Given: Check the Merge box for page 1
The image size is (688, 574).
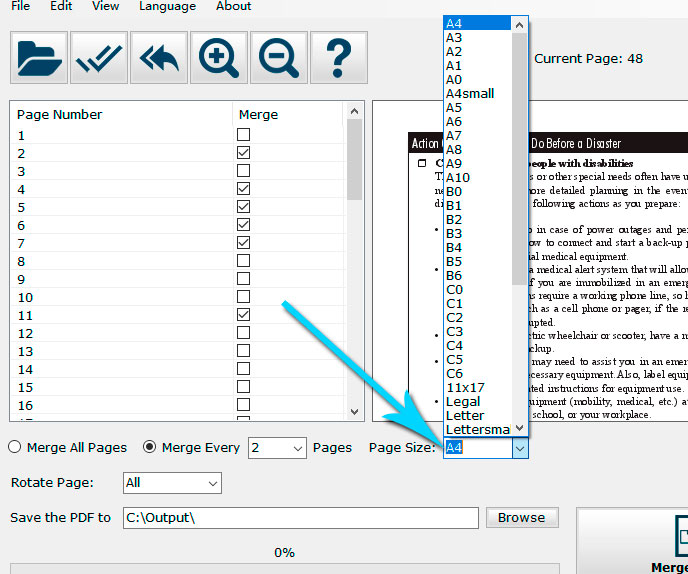Looking at the screenshot, I should pyautogui.click(x=244, y=135).
